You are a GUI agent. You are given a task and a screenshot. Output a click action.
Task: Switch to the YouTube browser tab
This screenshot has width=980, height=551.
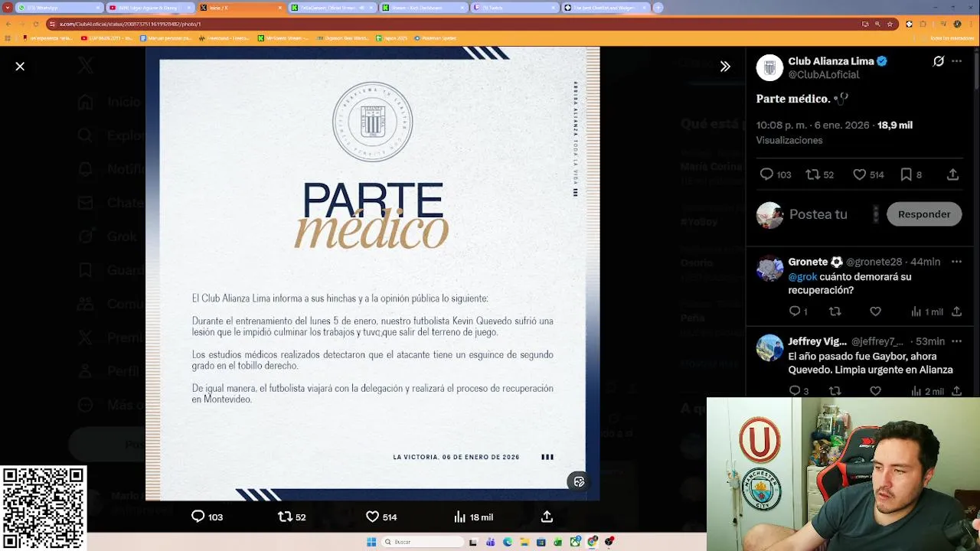149,8
